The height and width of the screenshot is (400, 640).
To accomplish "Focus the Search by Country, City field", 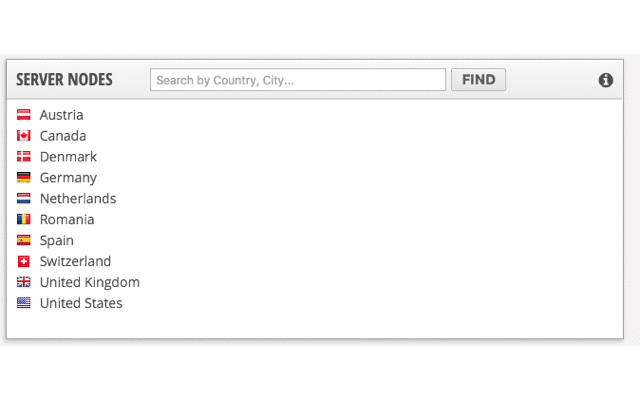I will coord(298,80).
